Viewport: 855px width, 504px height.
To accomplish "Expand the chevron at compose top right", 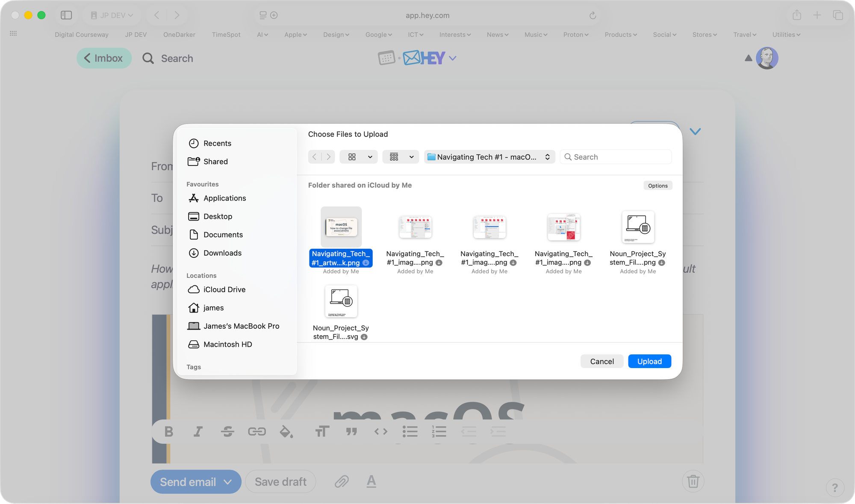I will [695, 131].
